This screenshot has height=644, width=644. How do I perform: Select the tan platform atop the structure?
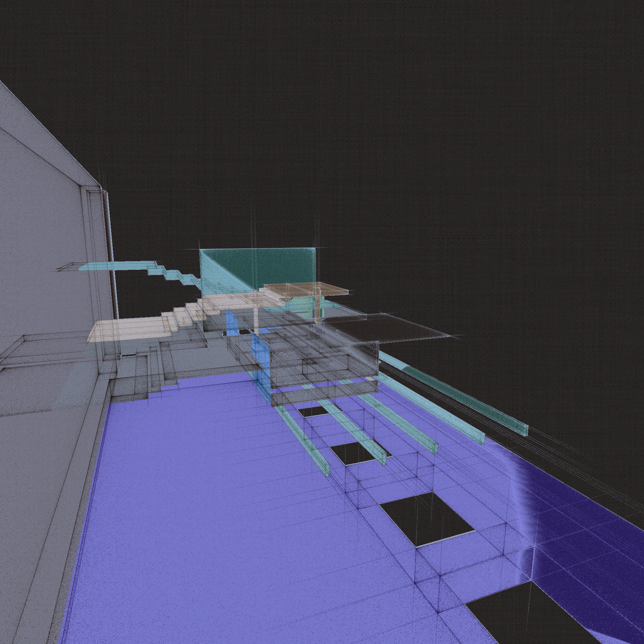[x=307, y=289]
